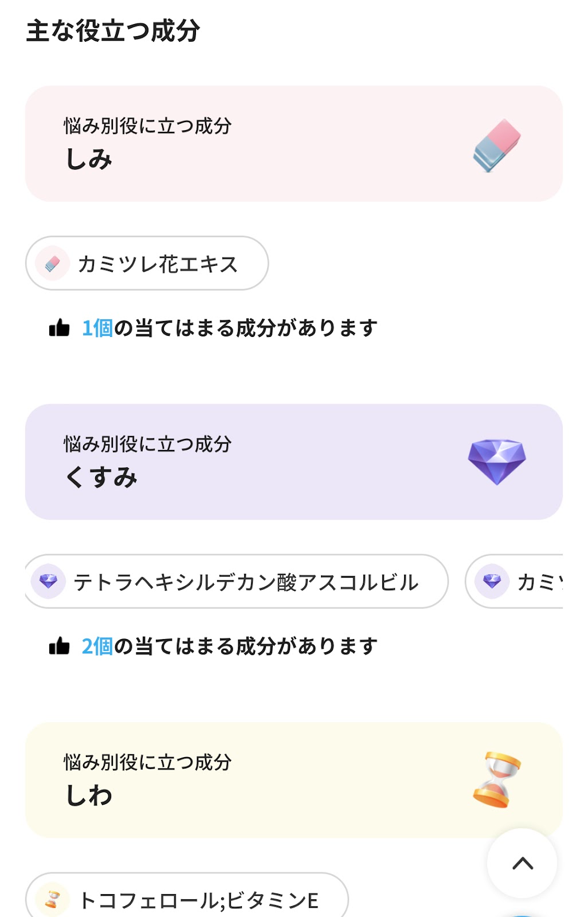Click gem icon in テトラヘキシルデカン酸アスコルビル chip

tap(48, 582)
